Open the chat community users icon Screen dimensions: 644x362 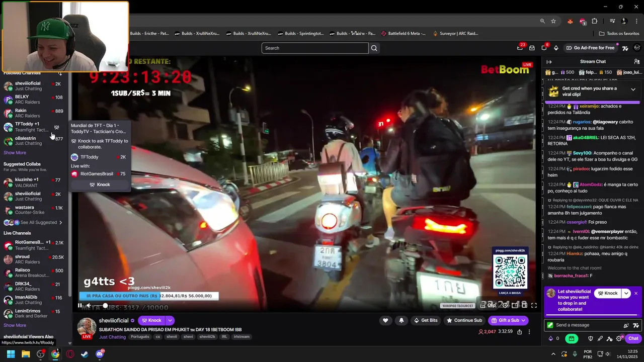637,61
